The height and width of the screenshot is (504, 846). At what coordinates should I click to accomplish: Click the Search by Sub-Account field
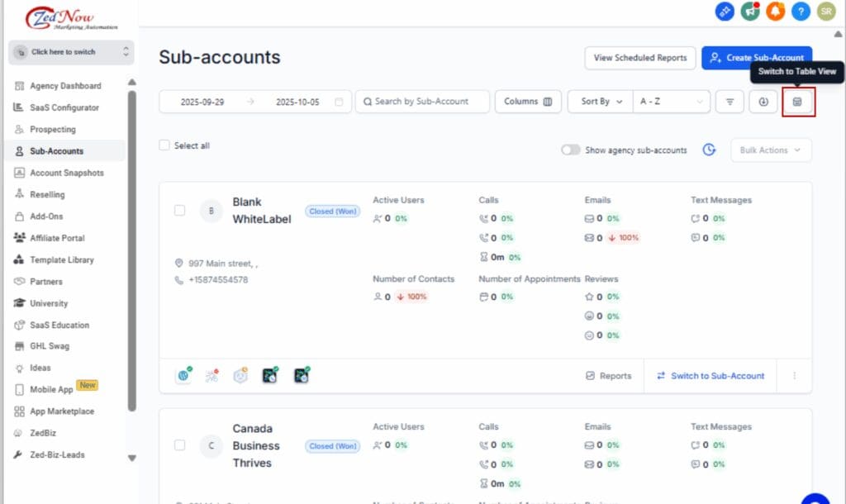point(422,102)
